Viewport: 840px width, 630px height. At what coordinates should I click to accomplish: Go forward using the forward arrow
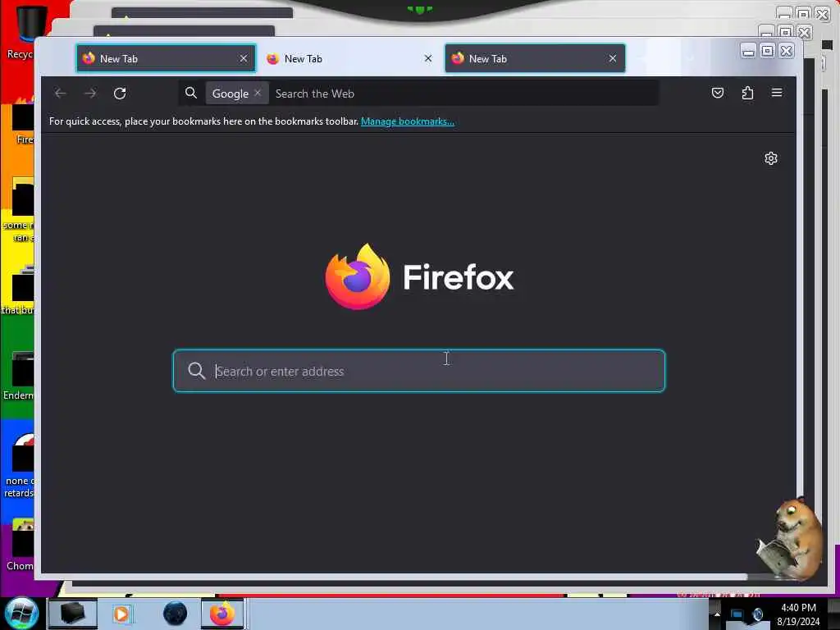point(90,94)
